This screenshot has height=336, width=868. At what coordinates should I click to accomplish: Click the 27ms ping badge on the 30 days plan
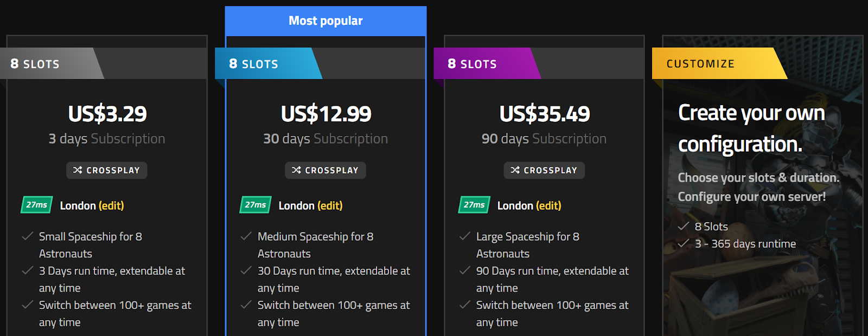(255, 205)
